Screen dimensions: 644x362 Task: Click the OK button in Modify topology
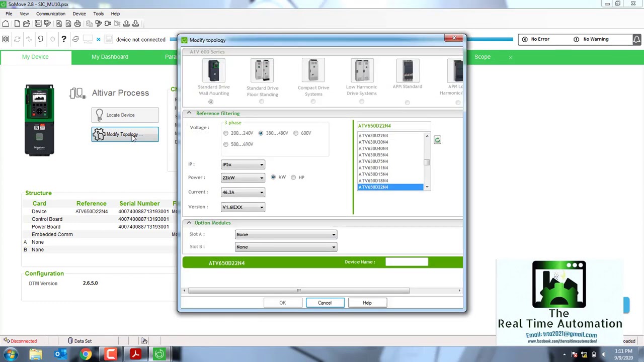click(282, 303)
